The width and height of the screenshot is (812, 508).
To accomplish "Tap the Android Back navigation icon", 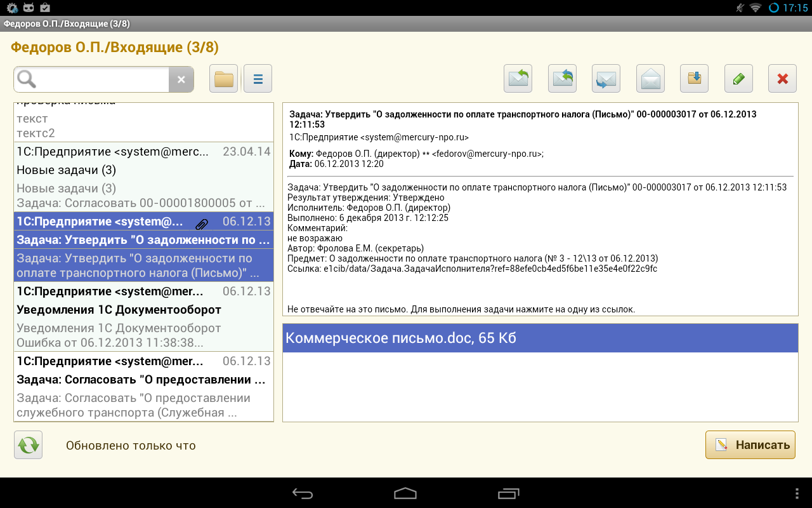I will pos(303,493).
